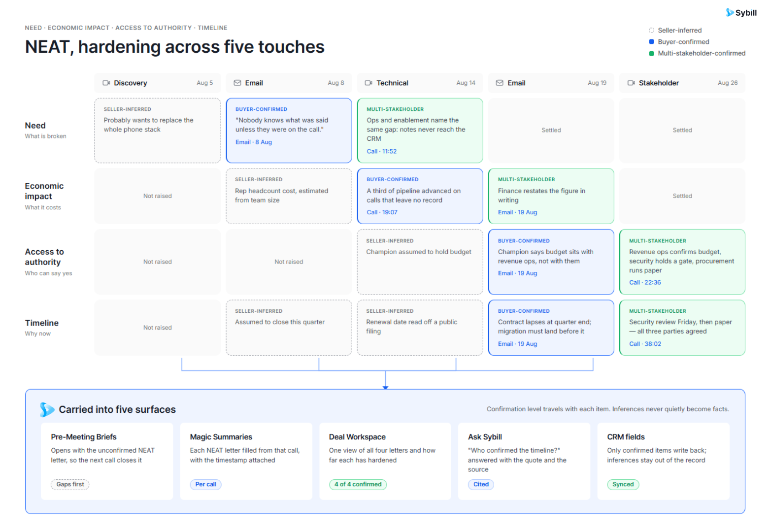The image size is (770, 532).
Task: Click the Gaps first badge
Action: pos(70,484)
